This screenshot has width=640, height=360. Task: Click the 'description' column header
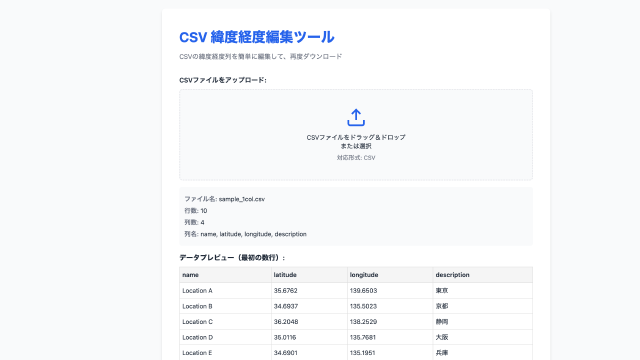coord(483,275)
